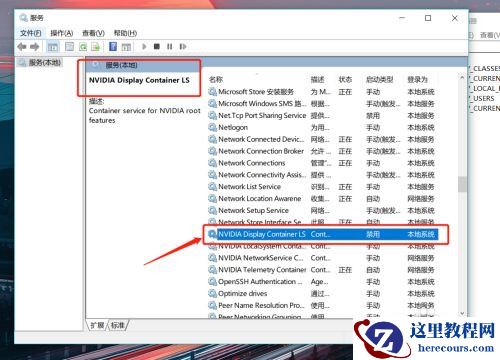Click the gear icon beside Network Connections
The width and height of the screenshot is (500, 360).
pos(212,163)
